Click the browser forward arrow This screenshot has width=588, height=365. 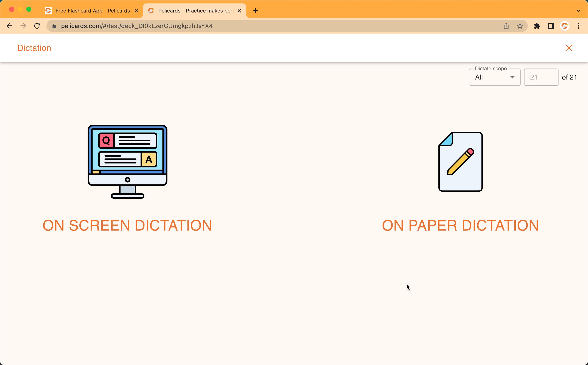click(23, 26)
